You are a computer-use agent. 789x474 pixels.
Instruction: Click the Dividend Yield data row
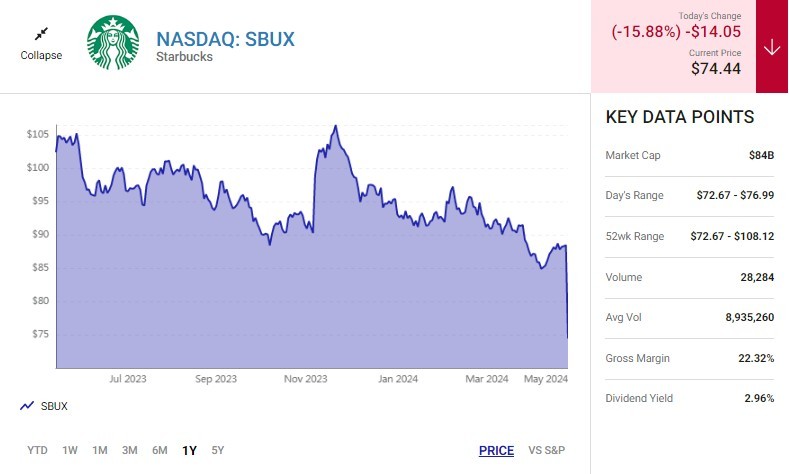[x=689, y=398]
